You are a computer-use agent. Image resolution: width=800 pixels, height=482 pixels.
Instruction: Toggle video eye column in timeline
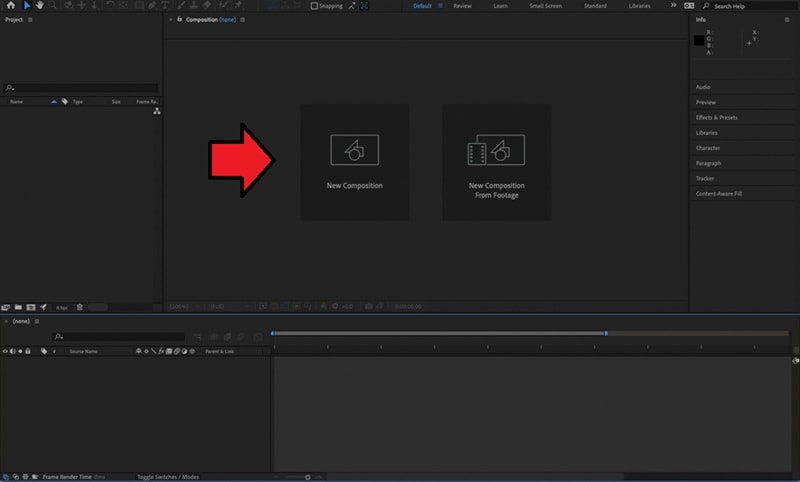coord(5,351)
